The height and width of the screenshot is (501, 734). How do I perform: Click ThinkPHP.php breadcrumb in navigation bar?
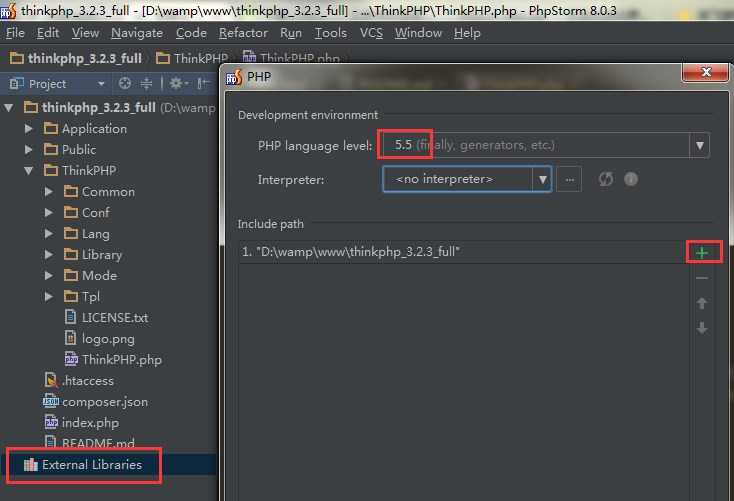pos(291,58)
